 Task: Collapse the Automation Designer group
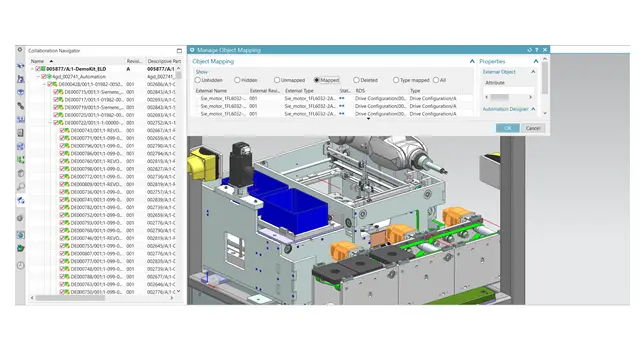pos(533,109)
